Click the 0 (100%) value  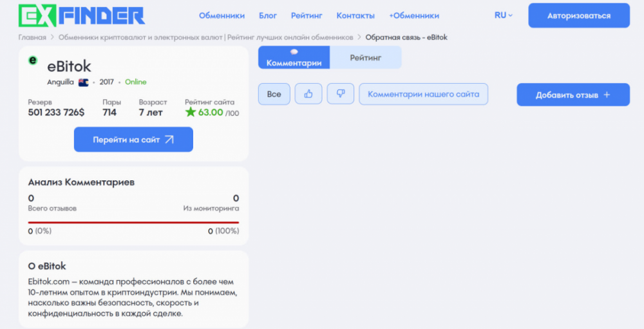223,231
